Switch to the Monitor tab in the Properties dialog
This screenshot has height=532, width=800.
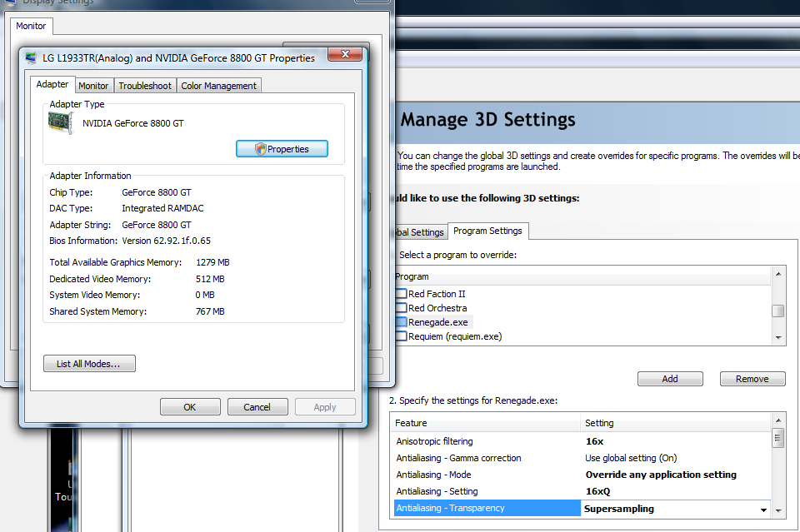(93, 86)
